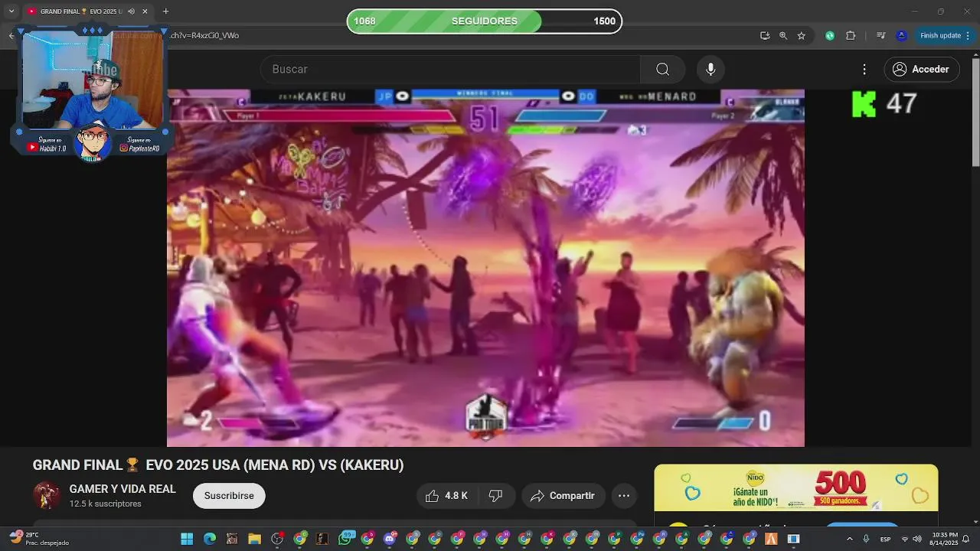This screenshot has height=551, width=980.
Task: Start voice search with the microphone icon
Action: (x=710, y=70)
